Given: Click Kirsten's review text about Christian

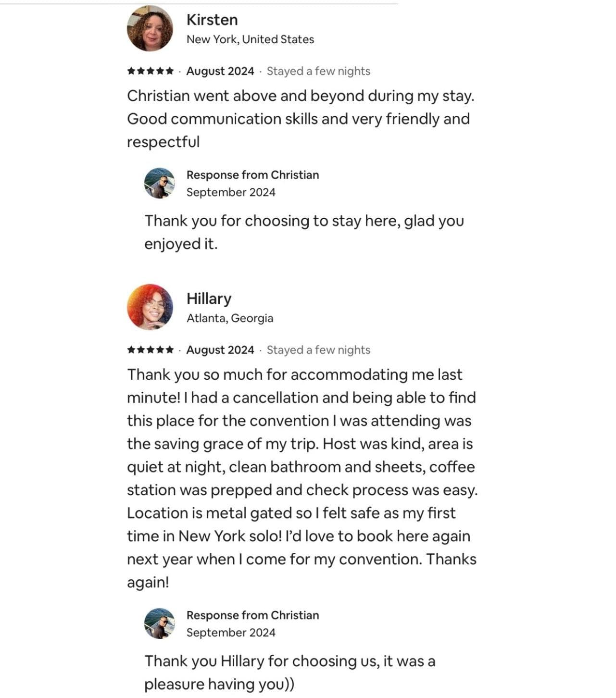Looking at the screenshot, I should tap(301, 119).
